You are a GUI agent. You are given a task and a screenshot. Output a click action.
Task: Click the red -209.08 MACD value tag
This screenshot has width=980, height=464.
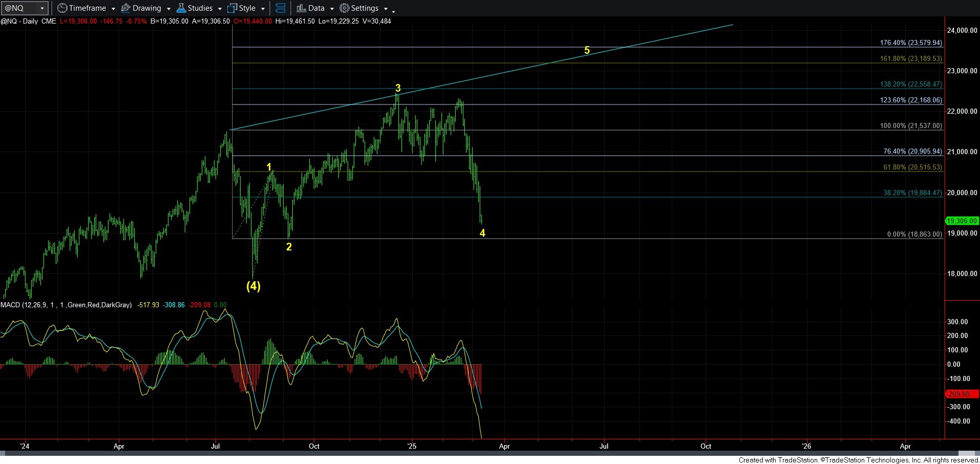click(x=962, y=394)
